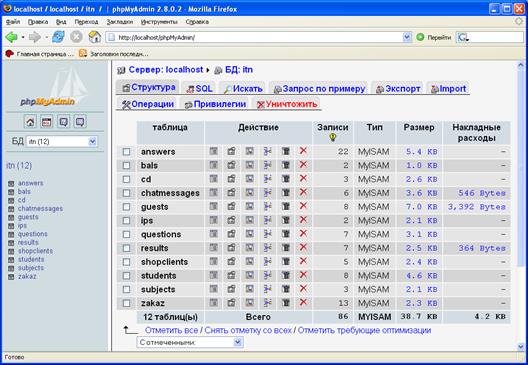The height and width of the screenshot is (365, 528).
Task: Open the back button history dropdown arrow
Action: pyautogui.click(x=23, y=37)
